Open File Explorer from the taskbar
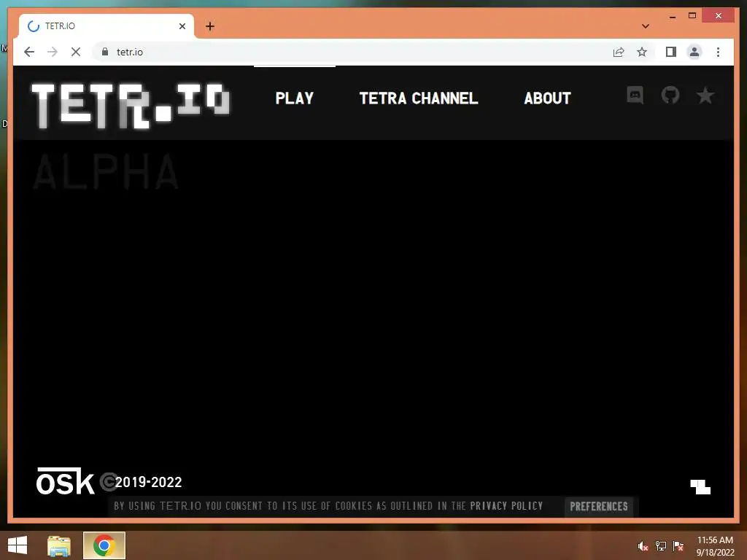 (59, 545)
